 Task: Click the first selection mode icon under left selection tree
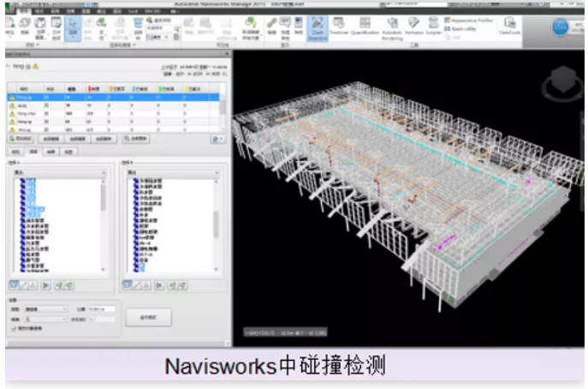[14, 285]
